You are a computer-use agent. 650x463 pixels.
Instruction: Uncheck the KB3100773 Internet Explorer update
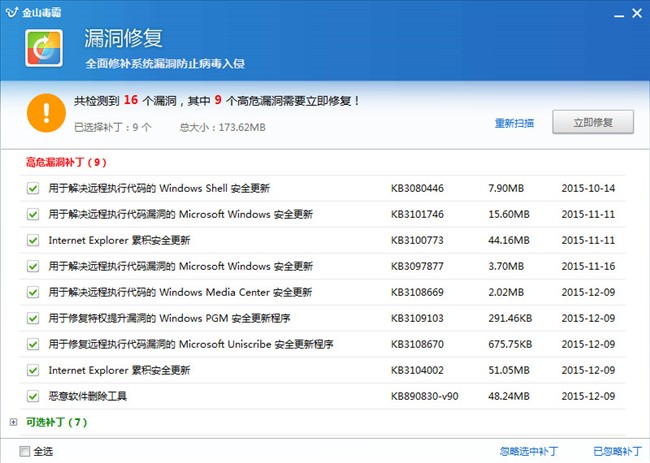32,240
